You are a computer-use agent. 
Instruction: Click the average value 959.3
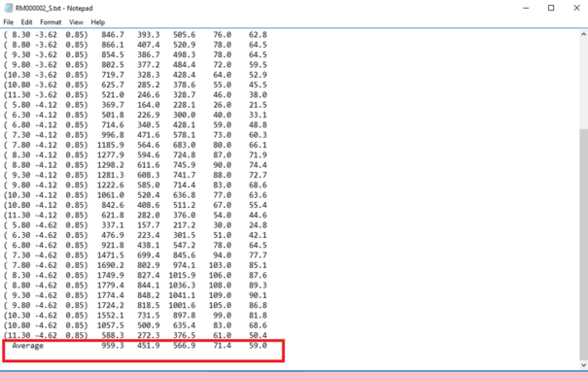[x=113, y=346]
